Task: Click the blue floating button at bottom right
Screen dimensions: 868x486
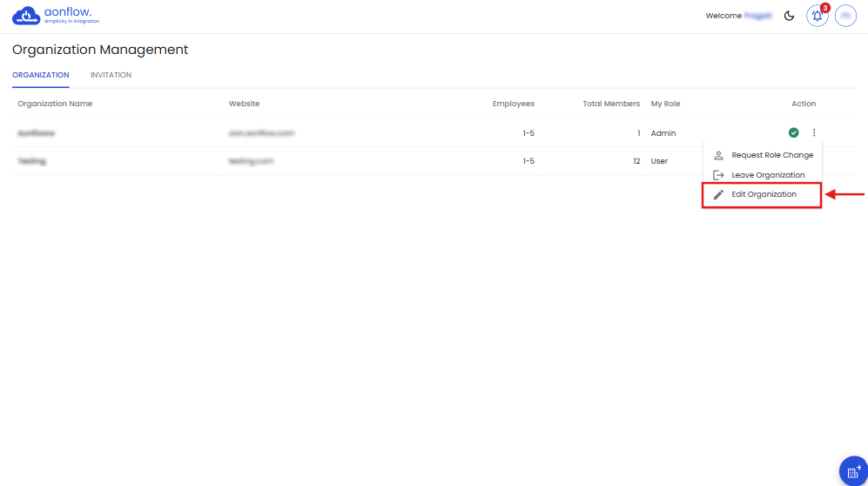Action: (852, 470)
